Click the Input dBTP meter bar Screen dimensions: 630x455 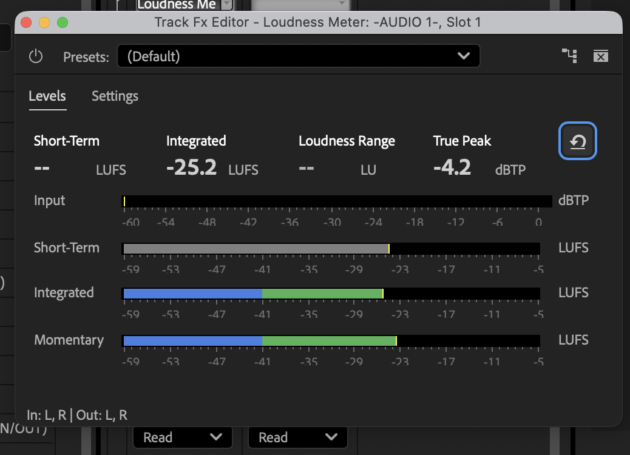[x=337, y=201]
